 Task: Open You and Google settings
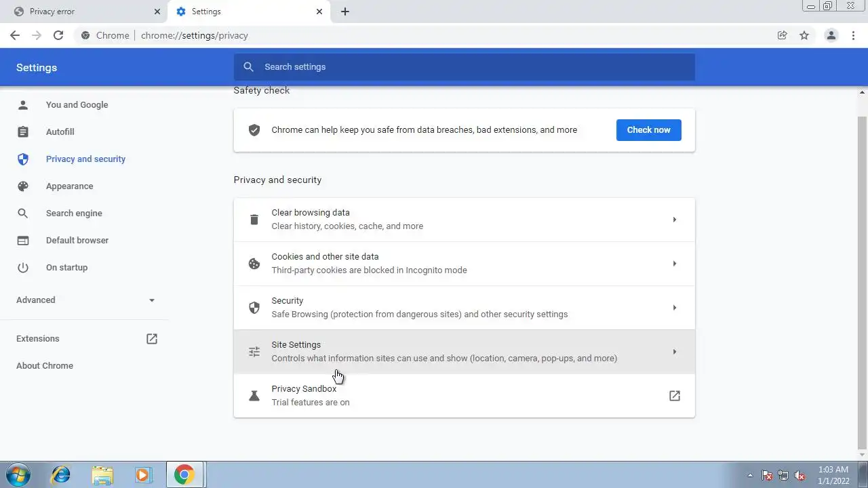pos(77,104)
